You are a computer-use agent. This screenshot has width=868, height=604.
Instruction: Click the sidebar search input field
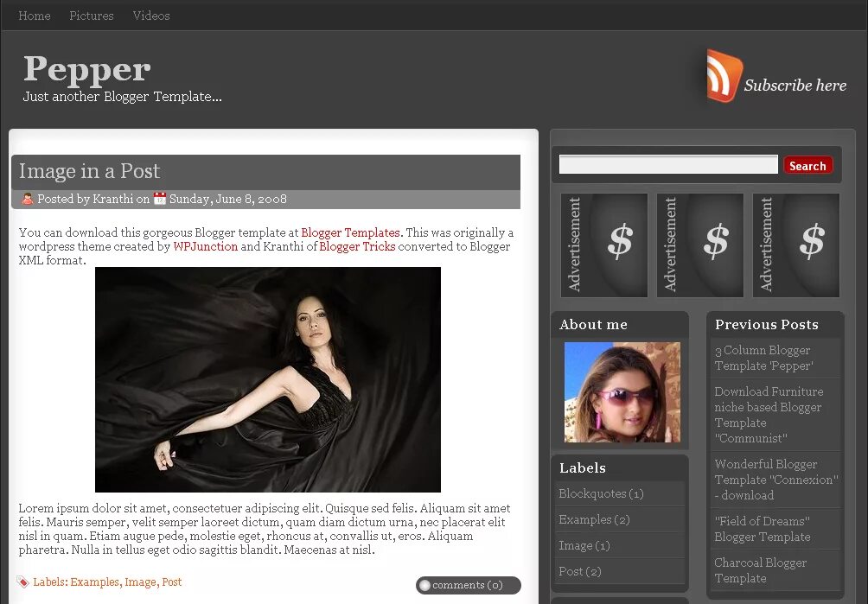click(668, 165)
